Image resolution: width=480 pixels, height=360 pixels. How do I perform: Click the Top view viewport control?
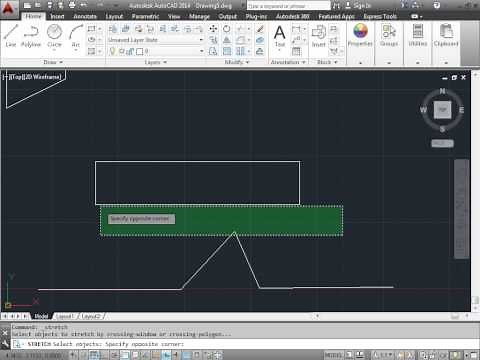click(x=16, y=77)
